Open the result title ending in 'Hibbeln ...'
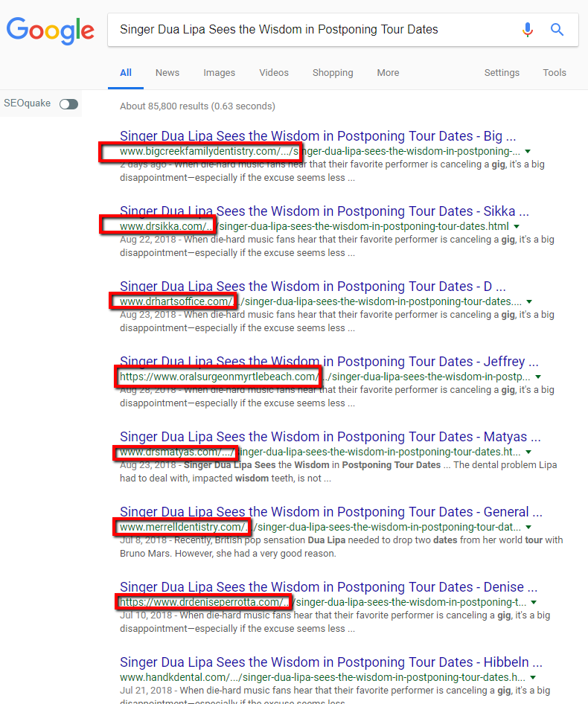 [331, 662]
